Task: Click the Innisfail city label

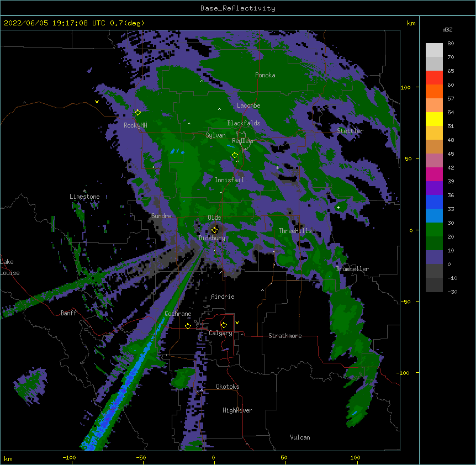Action: (229, 180)
